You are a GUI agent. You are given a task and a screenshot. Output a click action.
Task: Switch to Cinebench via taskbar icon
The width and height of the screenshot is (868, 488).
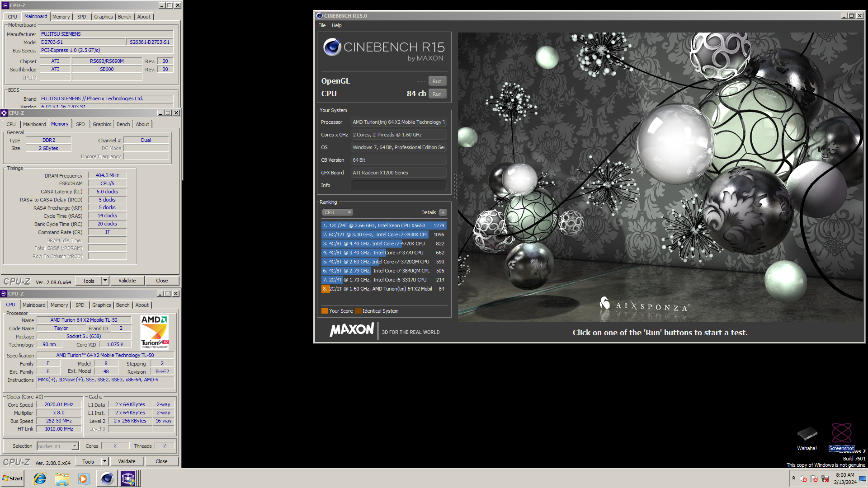click(107, 479)
